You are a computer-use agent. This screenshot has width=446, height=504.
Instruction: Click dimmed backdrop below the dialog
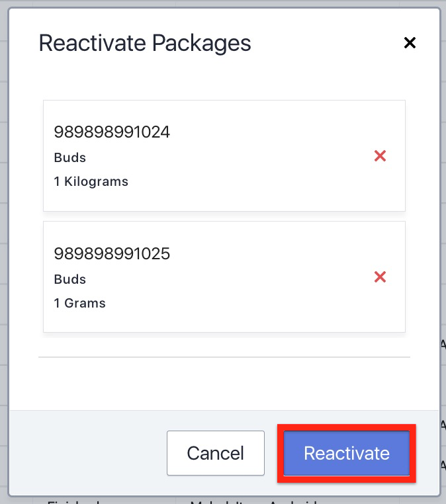pyautogui.click(x=132, y=501)
